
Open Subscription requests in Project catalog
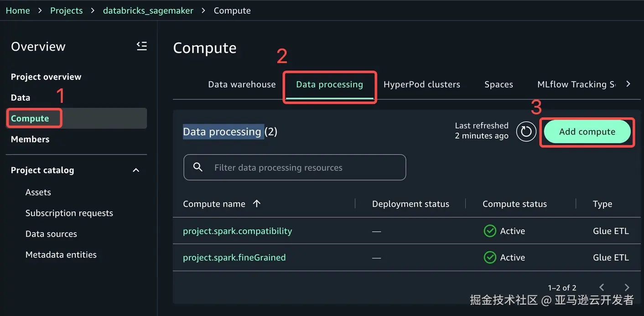(69, 213)
